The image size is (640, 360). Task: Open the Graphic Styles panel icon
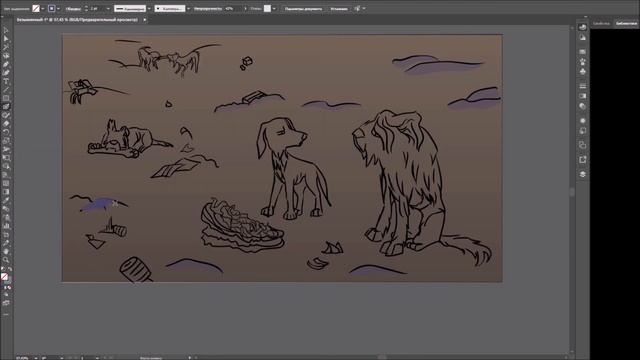582,131
